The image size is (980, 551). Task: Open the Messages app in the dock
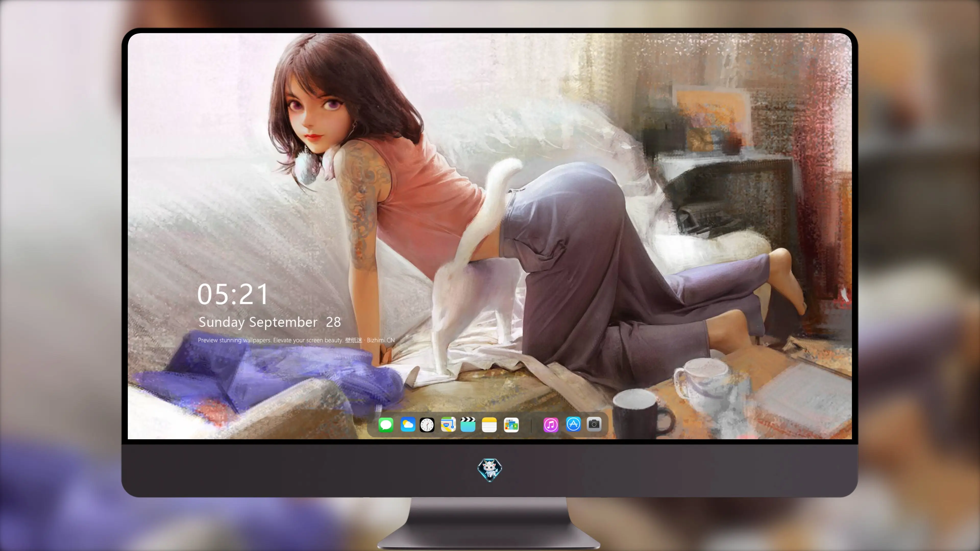pos(386,425)
